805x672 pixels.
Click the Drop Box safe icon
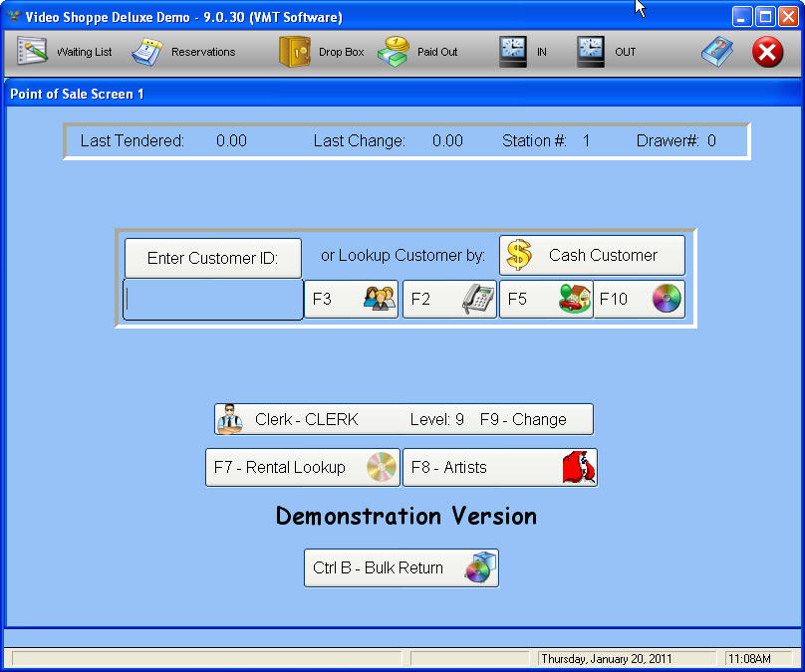(295, 52)
